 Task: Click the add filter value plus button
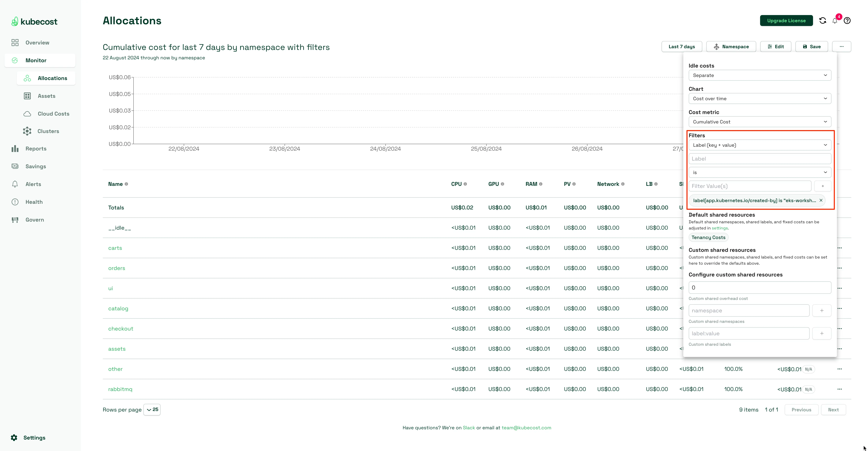823,186
